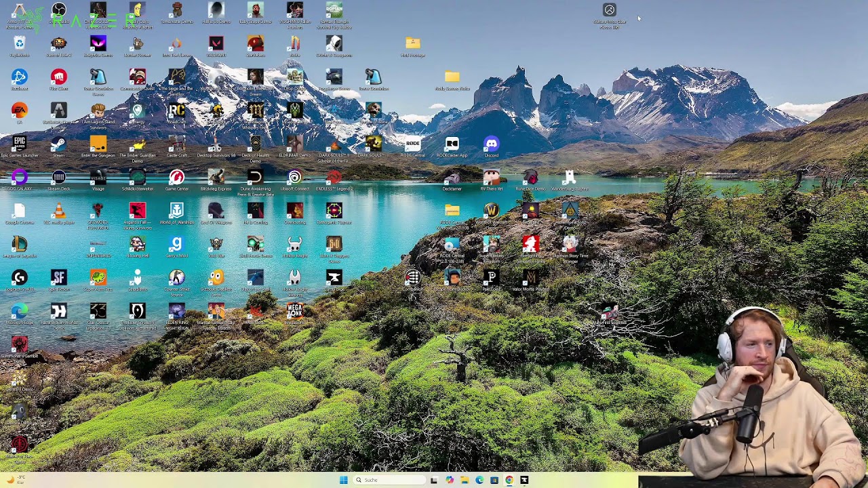Viewport: 868px width, 488px height.
Task: Open the EA app desktop shortcut
Action: (x=20, y=110)
